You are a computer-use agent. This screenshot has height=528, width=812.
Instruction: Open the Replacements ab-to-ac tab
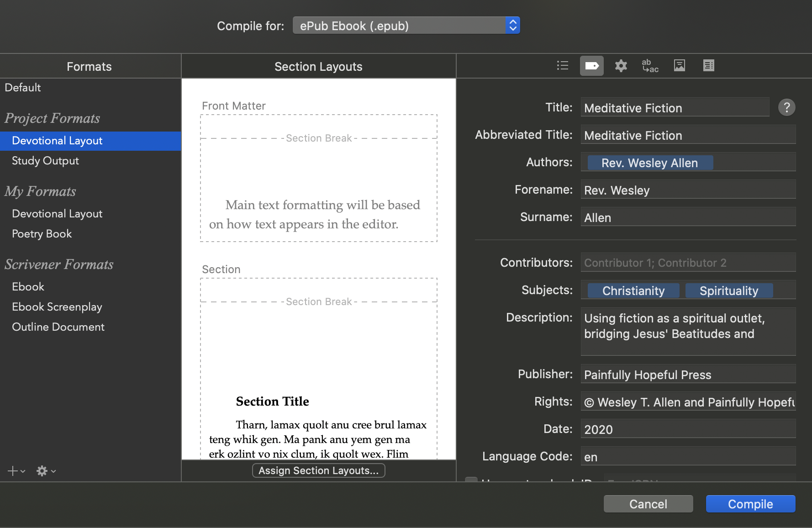650,66
